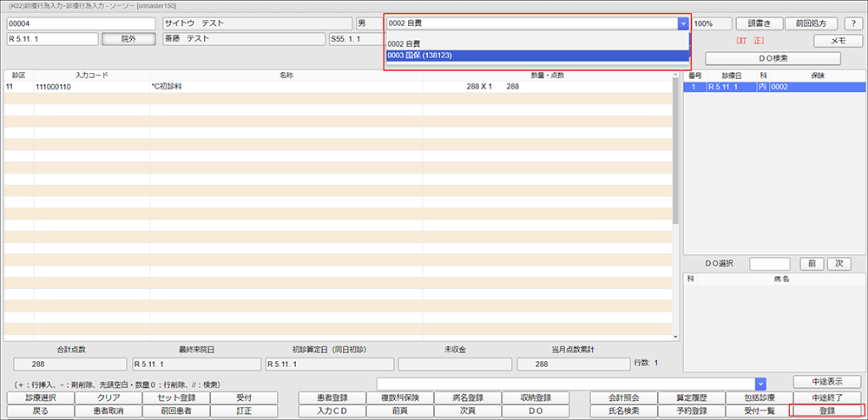Open ＤＯ検索
Screen dimensions: 868x420
773,59
